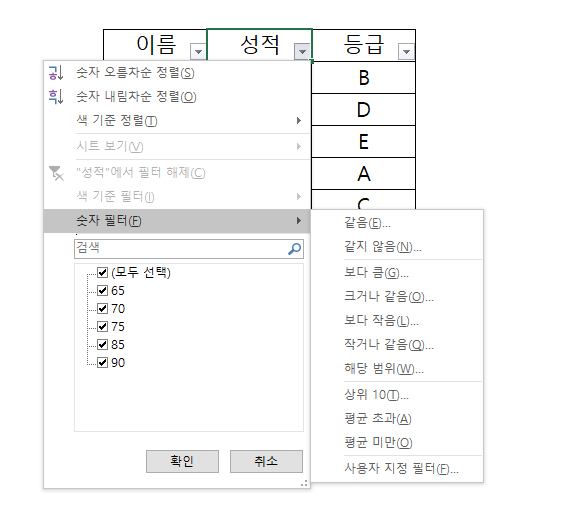Image resolution: width=587 pixels, height=509 pixels.
Task: Uncheck the 90 checkbox
Action: [102, 362]
